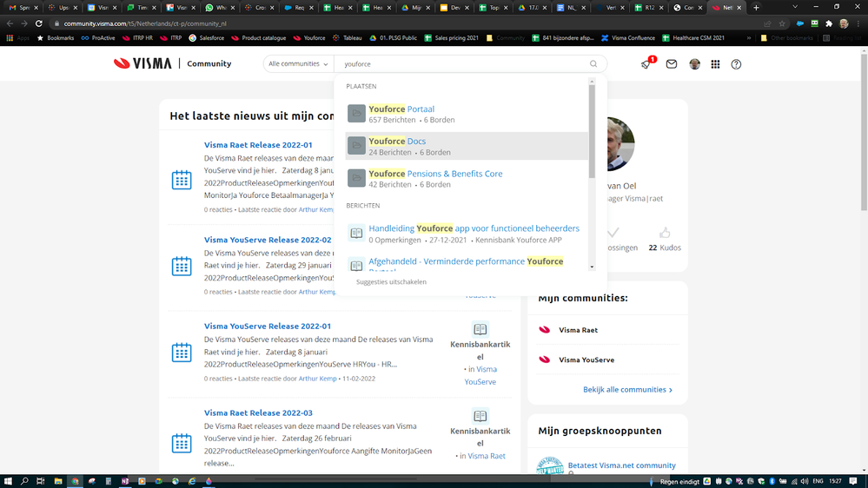
Task: Click Suggesties uitschakelen
Action: click(391, 281)
